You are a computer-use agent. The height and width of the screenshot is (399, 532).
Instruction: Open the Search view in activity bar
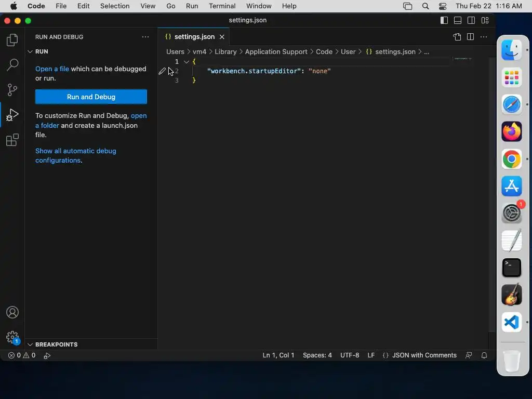[x=12, y=65]
